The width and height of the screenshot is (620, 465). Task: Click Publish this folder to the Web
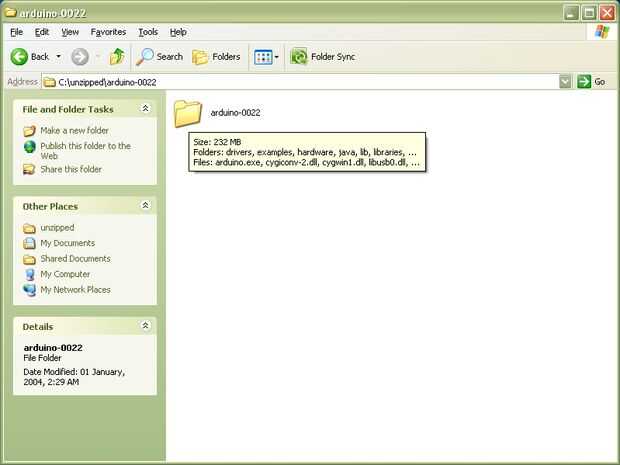tap(85, 151)
